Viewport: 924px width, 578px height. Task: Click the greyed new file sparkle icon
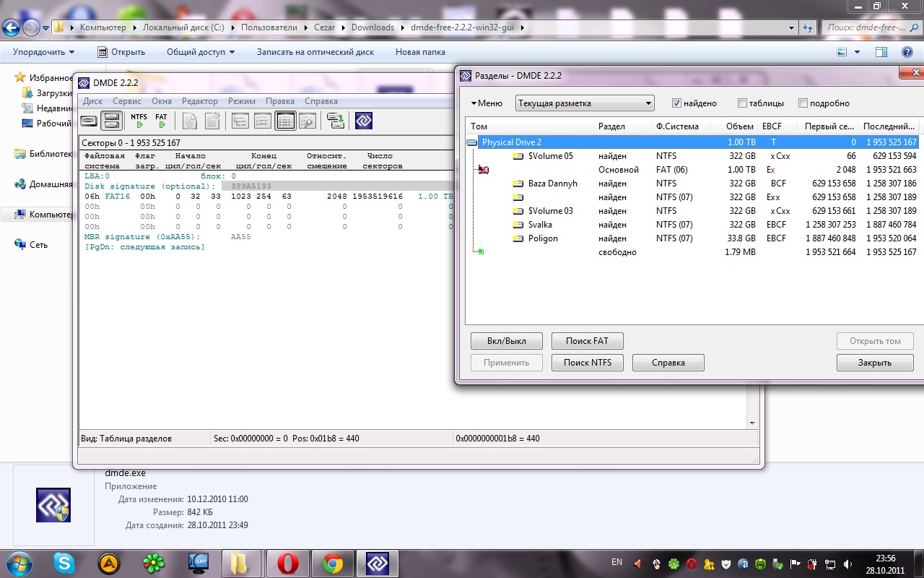point(212,121)
